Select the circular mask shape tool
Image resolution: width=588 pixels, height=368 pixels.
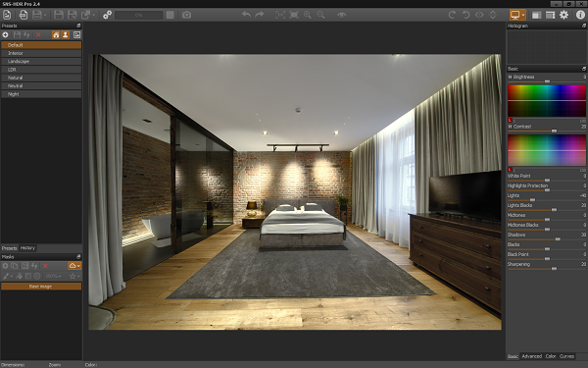click(x=37, y=276)
